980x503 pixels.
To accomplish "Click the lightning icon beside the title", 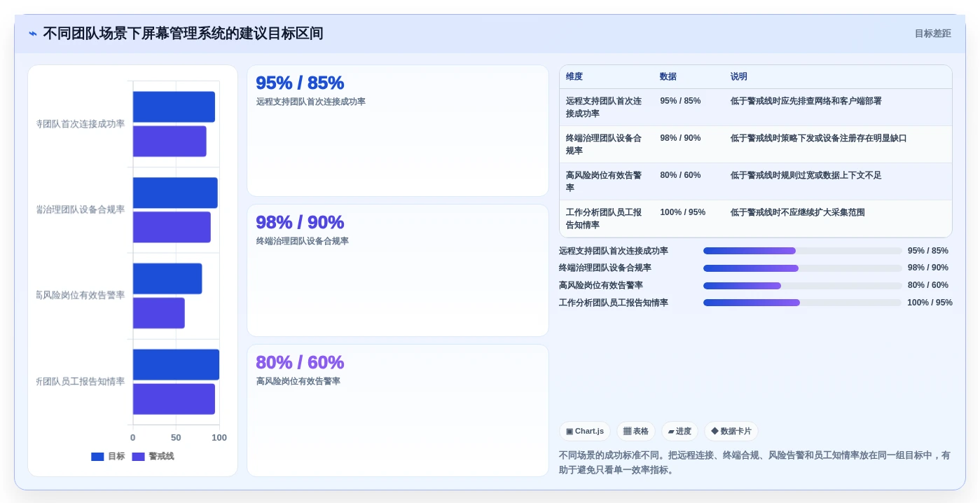I will click(33, 34).
